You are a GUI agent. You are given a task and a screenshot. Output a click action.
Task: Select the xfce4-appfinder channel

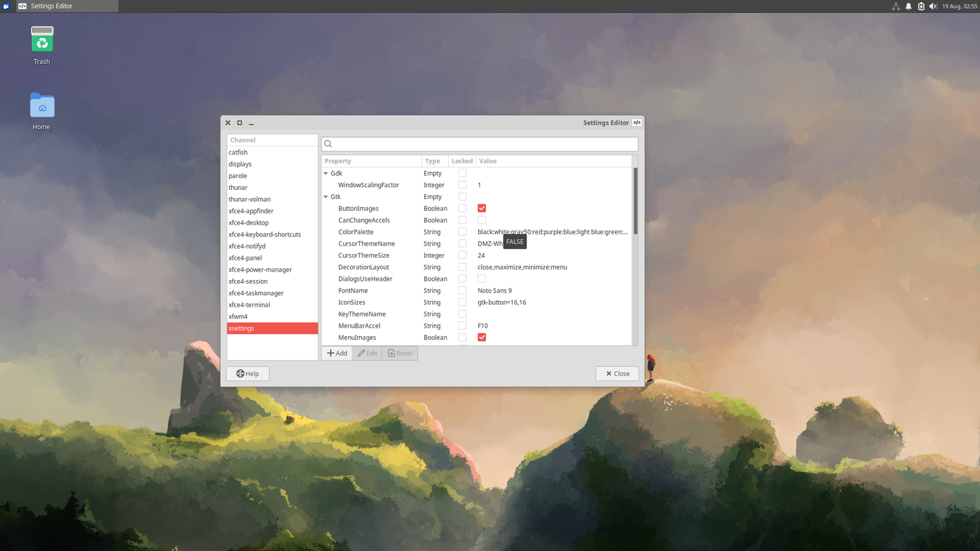coord(272,211)
